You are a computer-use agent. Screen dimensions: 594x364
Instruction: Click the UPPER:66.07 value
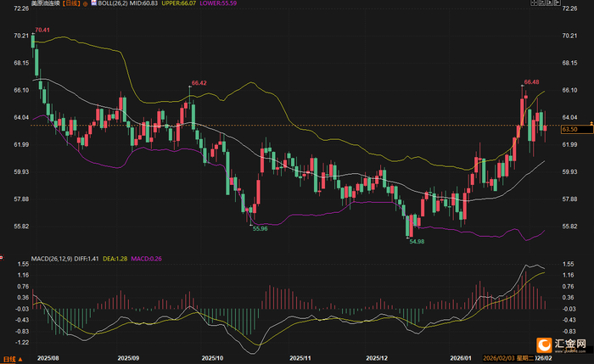pyautogui.click(x=178, y=3)
